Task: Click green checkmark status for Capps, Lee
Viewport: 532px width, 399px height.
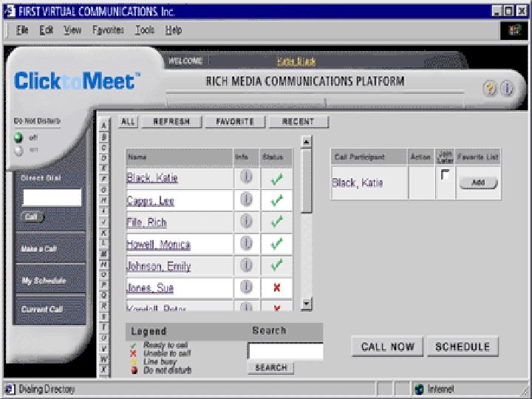Action: pos(277,200)
